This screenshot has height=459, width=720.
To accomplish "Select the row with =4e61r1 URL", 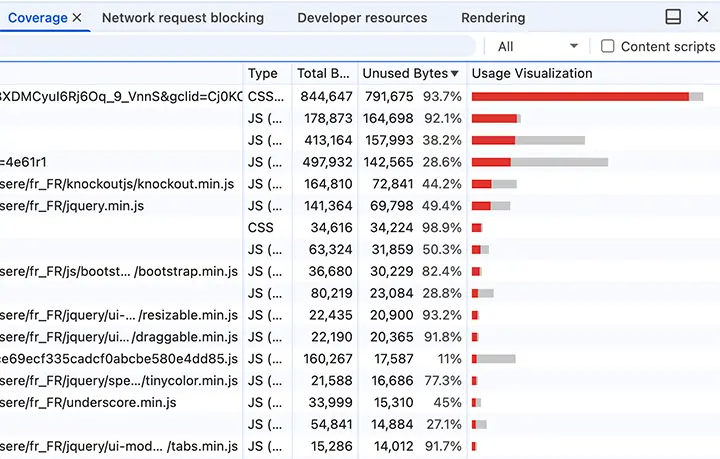I will coord(360,162).
